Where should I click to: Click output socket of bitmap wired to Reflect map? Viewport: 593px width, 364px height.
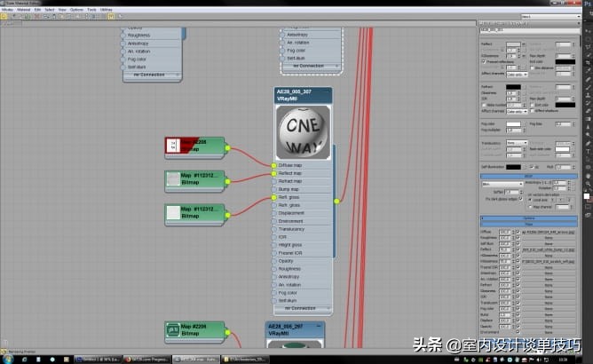[227, 182]
